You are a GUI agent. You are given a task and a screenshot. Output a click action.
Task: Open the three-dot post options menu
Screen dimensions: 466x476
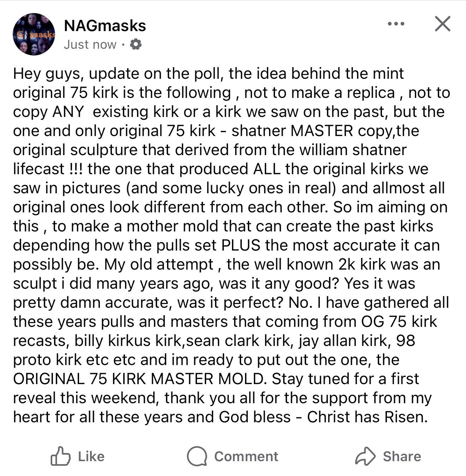point(396,24)
